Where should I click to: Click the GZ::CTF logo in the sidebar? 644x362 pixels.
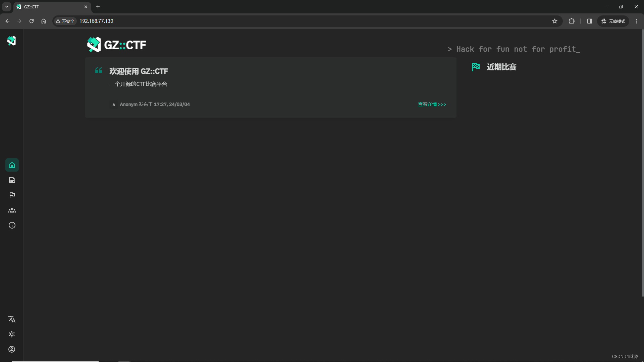point(11,41)
